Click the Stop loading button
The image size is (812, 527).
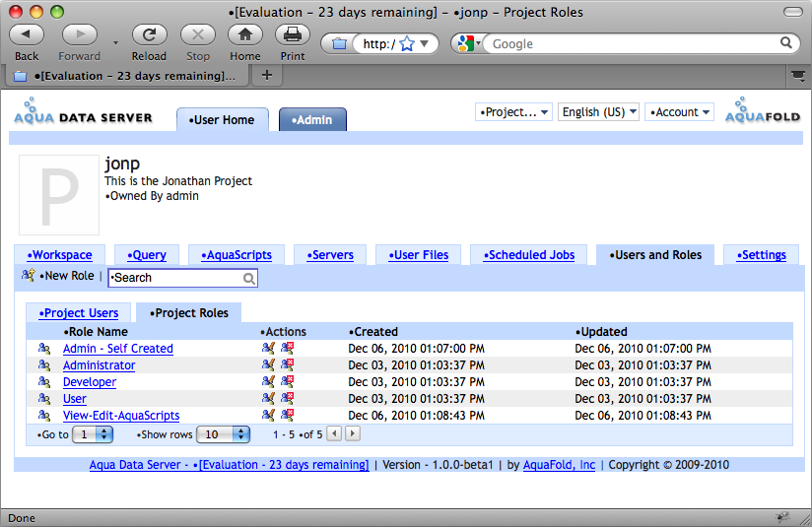[198, 34]
